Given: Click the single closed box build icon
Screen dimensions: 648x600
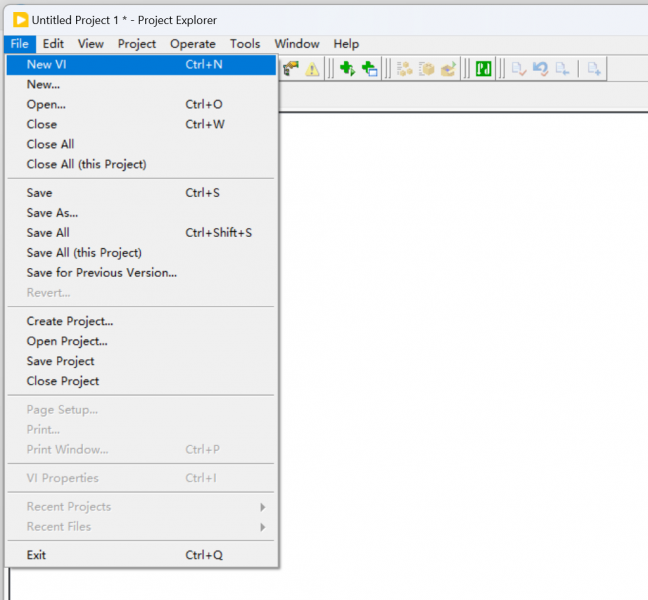Looking at the screenshot, I should [426, 69].
